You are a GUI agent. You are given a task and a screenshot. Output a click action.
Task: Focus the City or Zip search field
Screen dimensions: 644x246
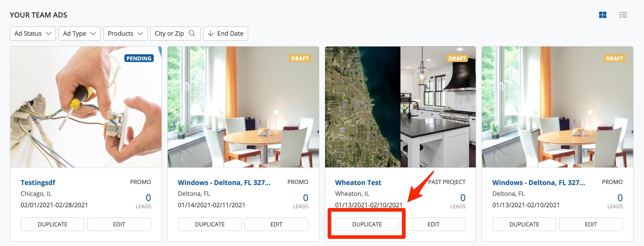click(x=169, y=34)
